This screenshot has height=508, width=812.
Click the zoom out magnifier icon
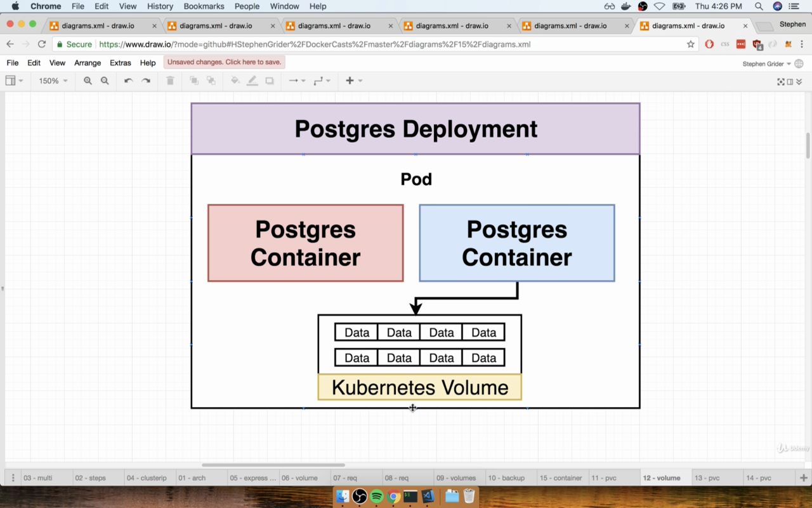105,81
